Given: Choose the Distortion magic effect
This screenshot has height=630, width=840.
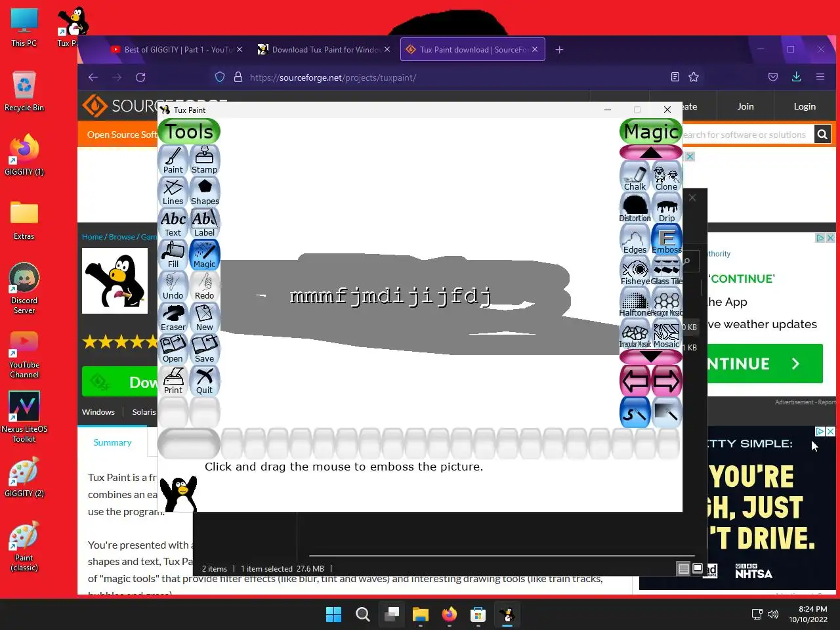Looking at the screenshot, I should click(635, 209).
